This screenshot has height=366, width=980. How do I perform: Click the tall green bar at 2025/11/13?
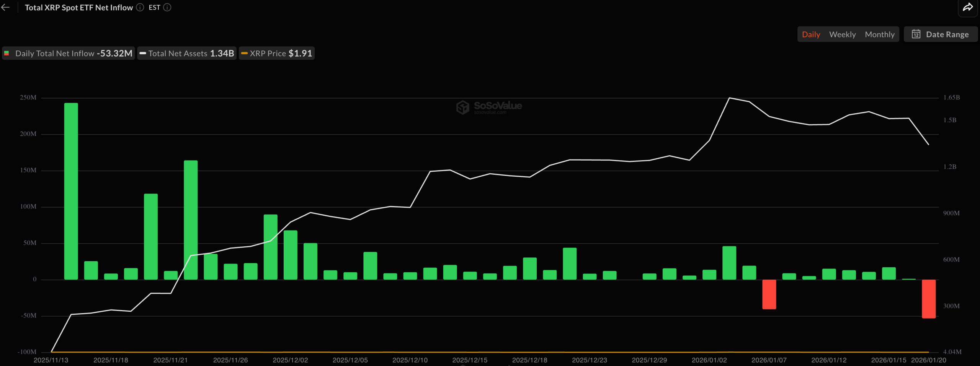point(71,191)
